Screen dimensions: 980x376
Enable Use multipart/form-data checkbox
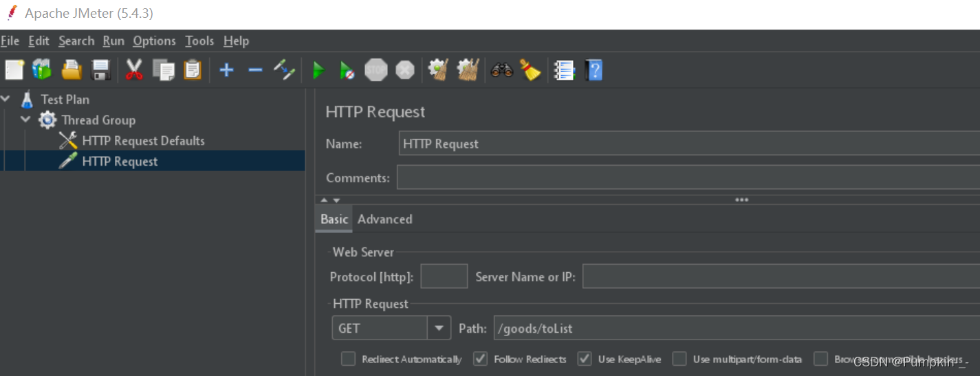coord(679,359)
